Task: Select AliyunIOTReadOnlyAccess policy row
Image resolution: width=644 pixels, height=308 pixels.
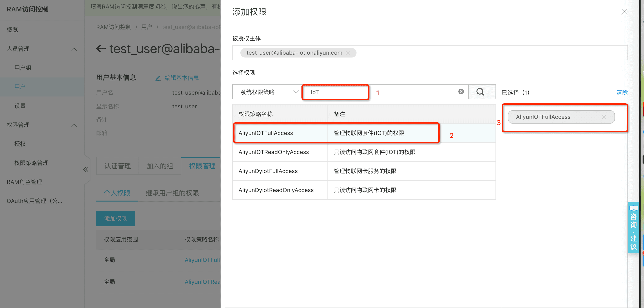Action: (273, 152)
